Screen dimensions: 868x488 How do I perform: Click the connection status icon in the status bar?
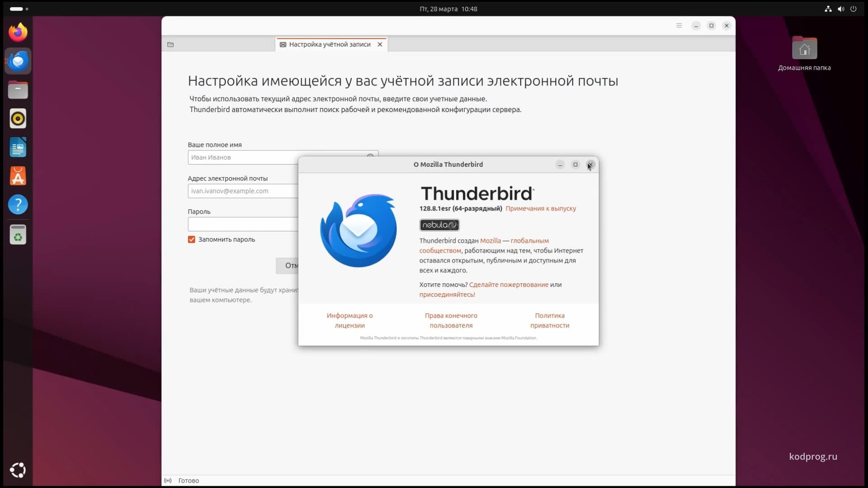click(168, 481)
